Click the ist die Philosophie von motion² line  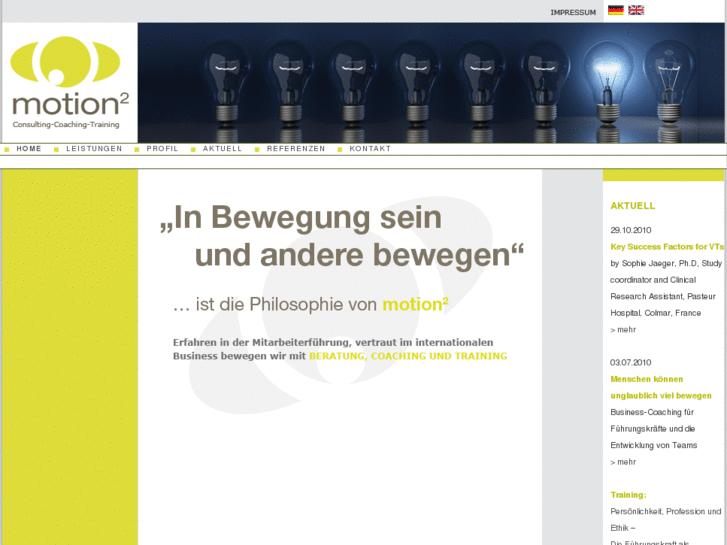311,304
